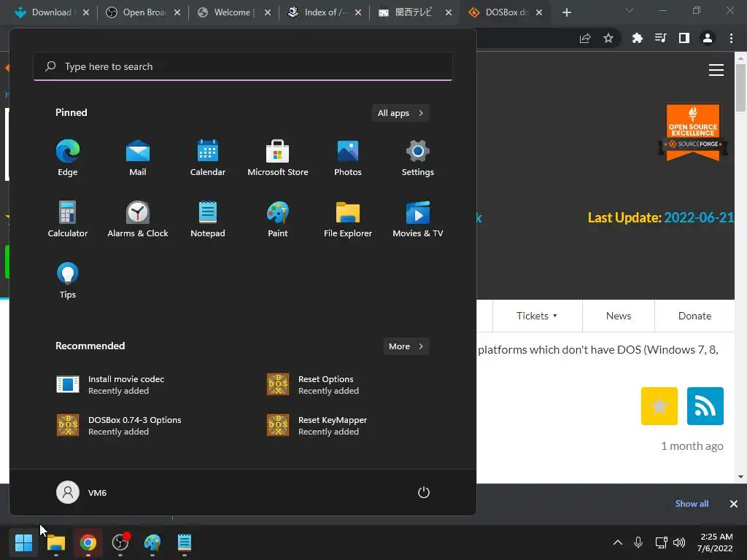Screen dimensions: 747x560
Task: Open Notepad from the taskbar
Action: (185, 542)
